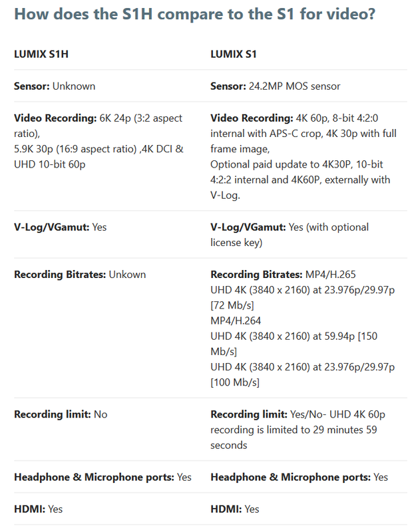Screen dimensions: 410x532
Task: Click the S1 V-Log optional license key text
Action: point(290,235)
